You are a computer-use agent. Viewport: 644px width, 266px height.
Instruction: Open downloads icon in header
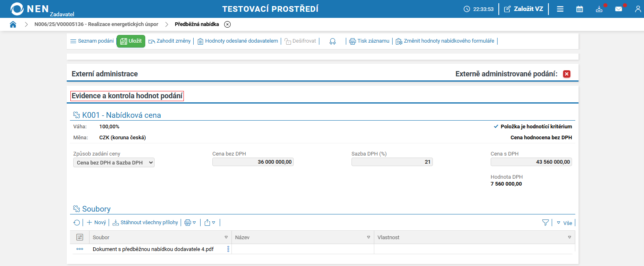tap(599, 9)
